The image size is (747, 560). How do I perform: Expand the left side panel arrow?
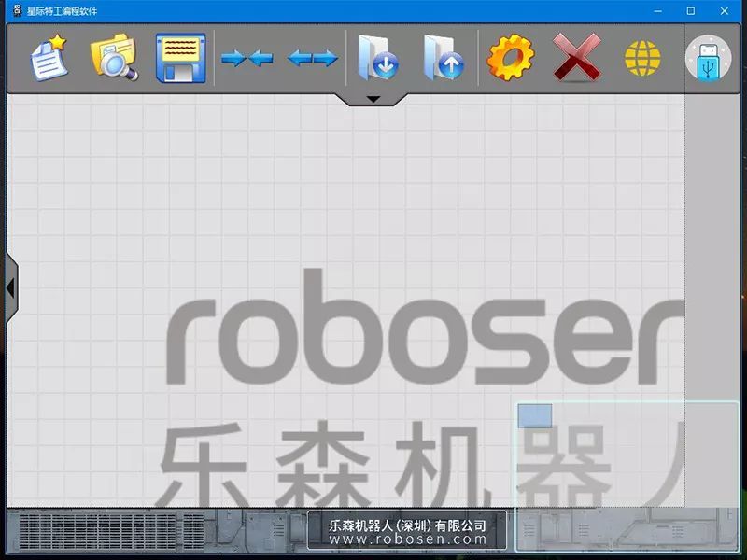11,288
